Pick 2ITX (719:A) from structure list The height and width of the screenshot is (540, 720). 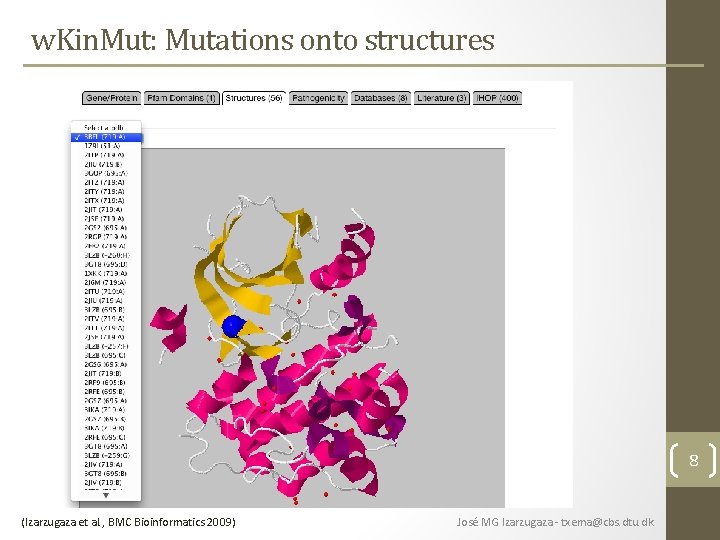(105, 201)
